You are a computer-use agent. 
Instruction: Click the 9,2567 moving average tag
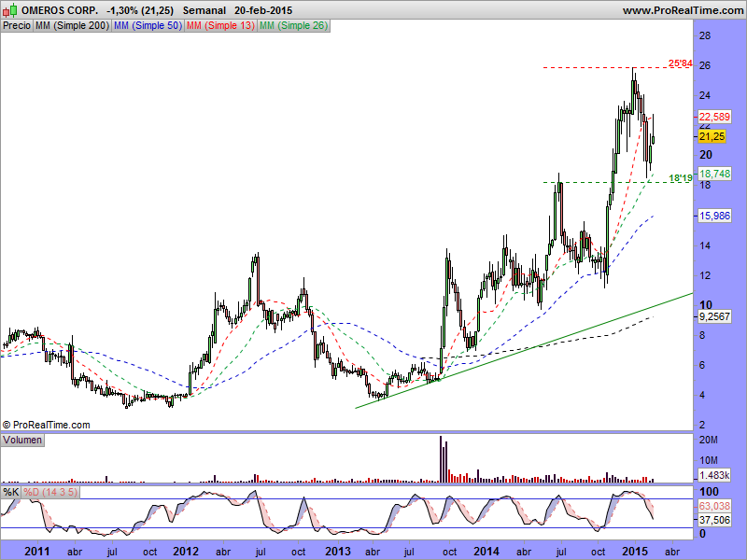click(714, 316)
